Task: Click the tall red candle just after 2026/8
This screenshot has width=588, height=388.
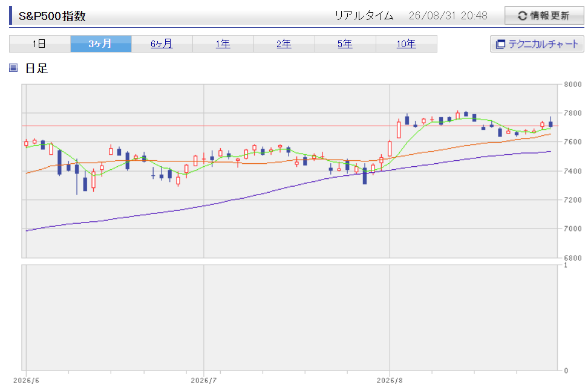Action: pyautogui.click(x=399, y=129)
